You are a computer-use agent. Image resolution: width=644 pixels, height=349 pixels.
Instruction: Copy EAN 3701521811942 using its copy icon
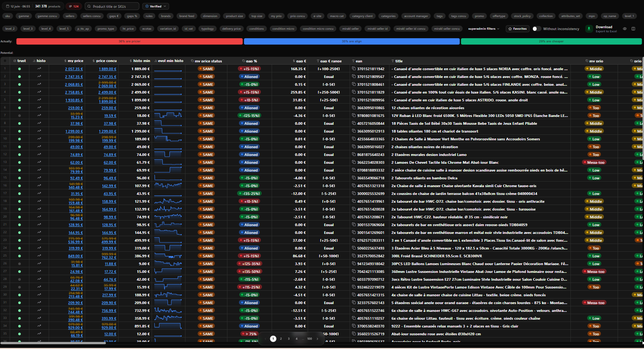354,69
